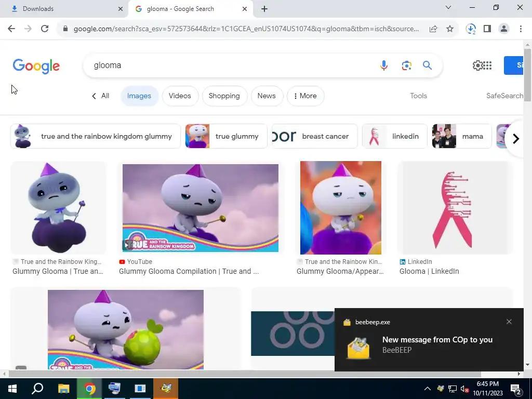The image size is (532, 399).
Task: Click the browser forward arrow
Action: point(28,29)
